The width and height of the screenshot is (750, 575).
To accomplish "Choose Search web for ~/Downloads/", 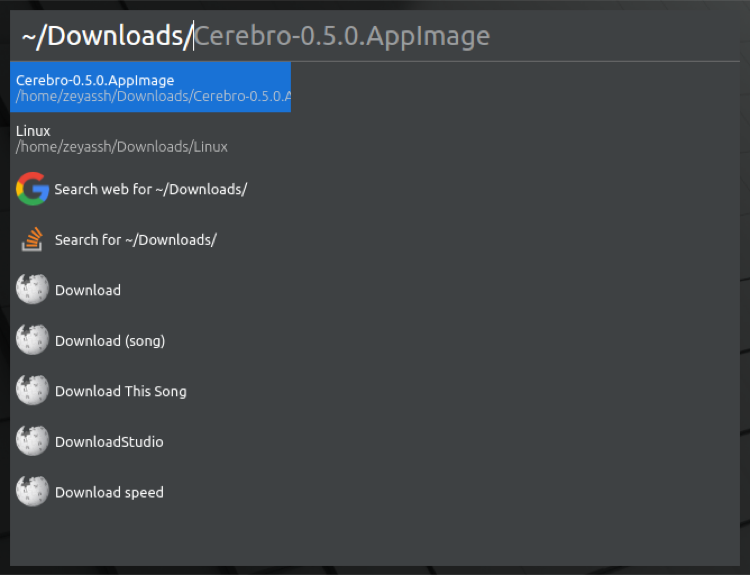I will click(151, 189).
